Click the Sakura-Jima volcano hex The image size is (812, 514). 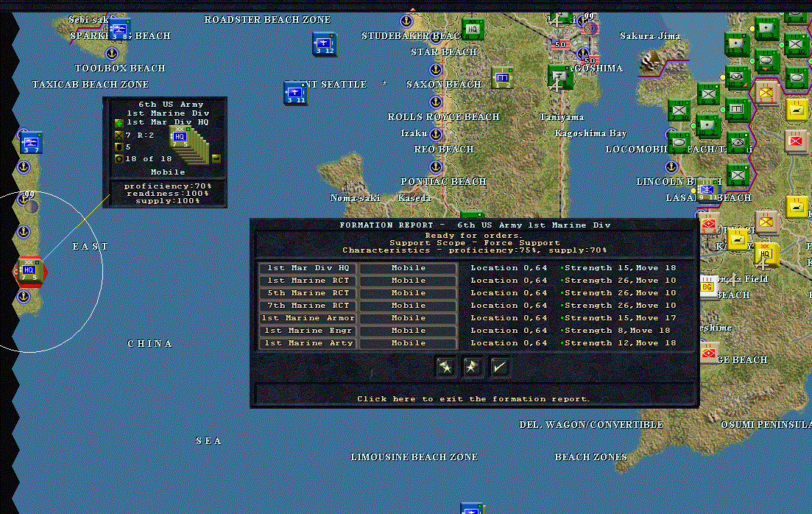click(654, 61)
